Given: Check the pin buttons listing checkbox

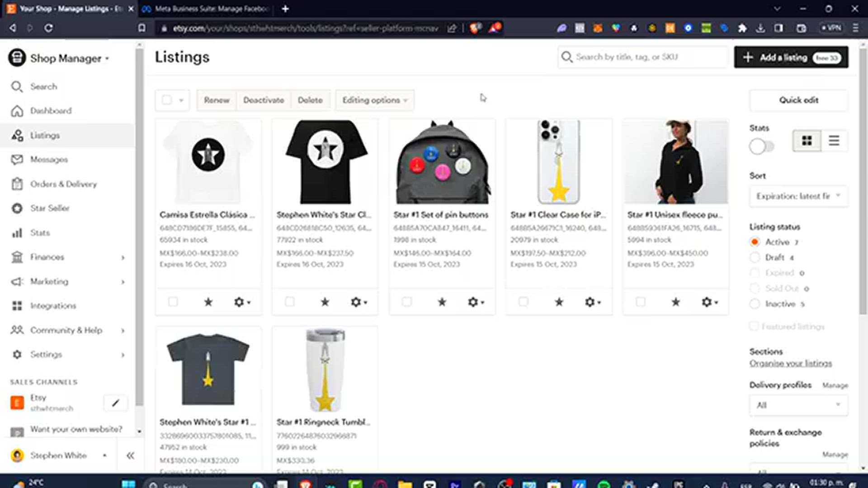Looking at the screenshot, I should 407,301.
